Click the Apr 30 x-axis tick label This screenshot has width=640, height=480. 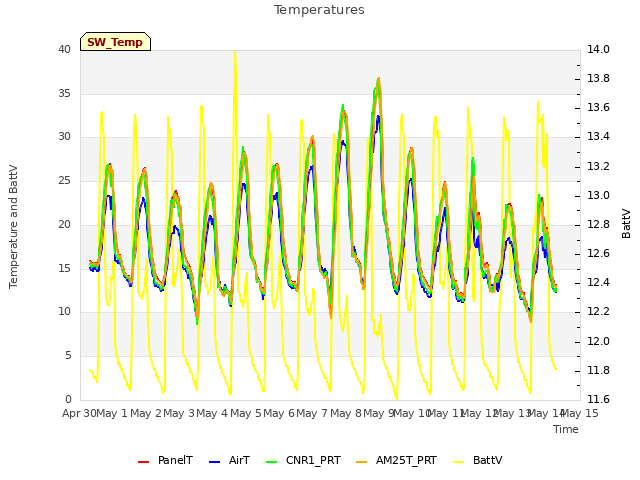pos(79,413)
